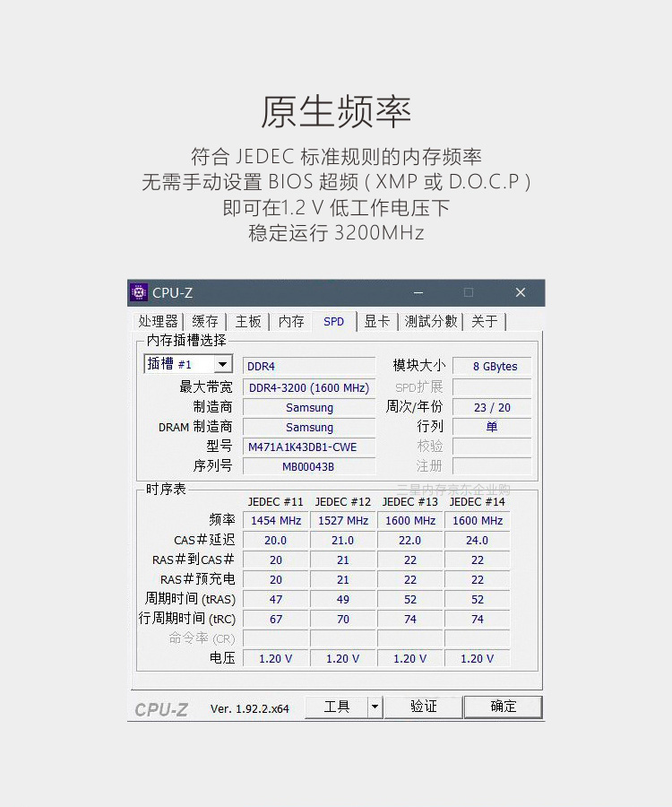Open the 处理器 tab

coord(158,322)
